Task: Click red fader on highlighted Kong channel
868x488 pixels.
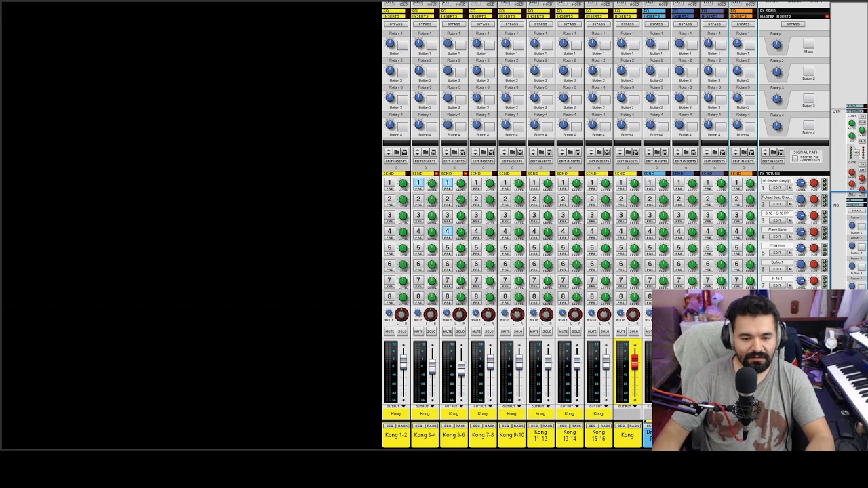Action: click(x=635, y=363)
